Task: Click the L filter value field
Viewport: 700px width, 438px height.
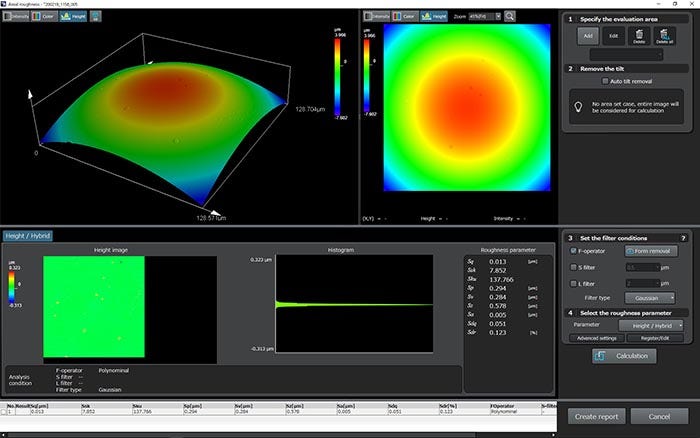Action: tap(641, 283)
